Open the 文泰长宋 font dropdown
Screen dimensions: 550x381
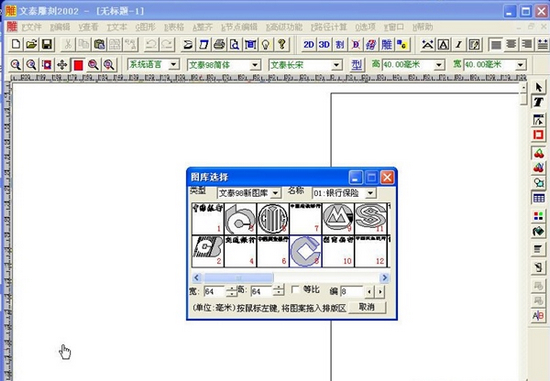click(336, 65)
